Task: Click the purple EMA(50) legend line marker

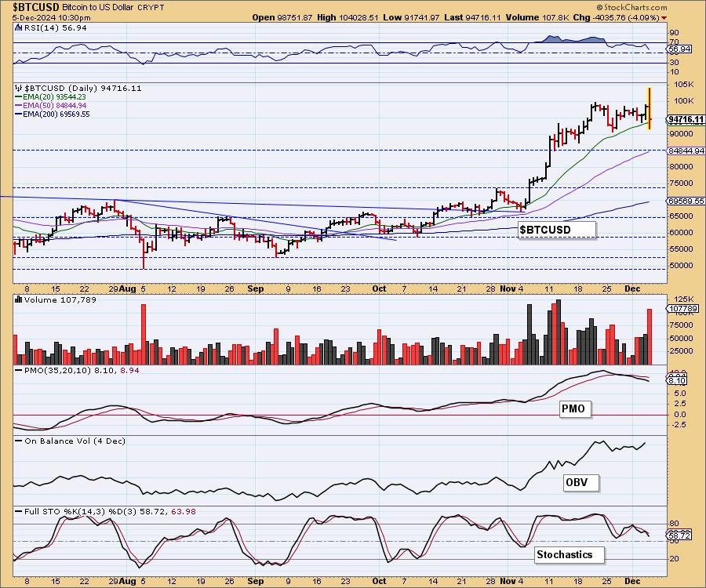Action: point(19,105)
